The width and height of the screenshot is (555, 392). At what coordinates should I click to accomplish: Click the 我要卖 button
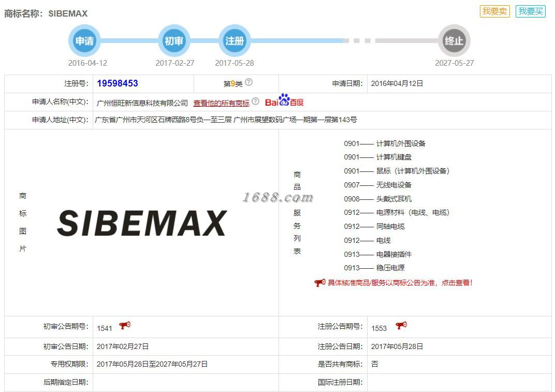tap(494, 11)
